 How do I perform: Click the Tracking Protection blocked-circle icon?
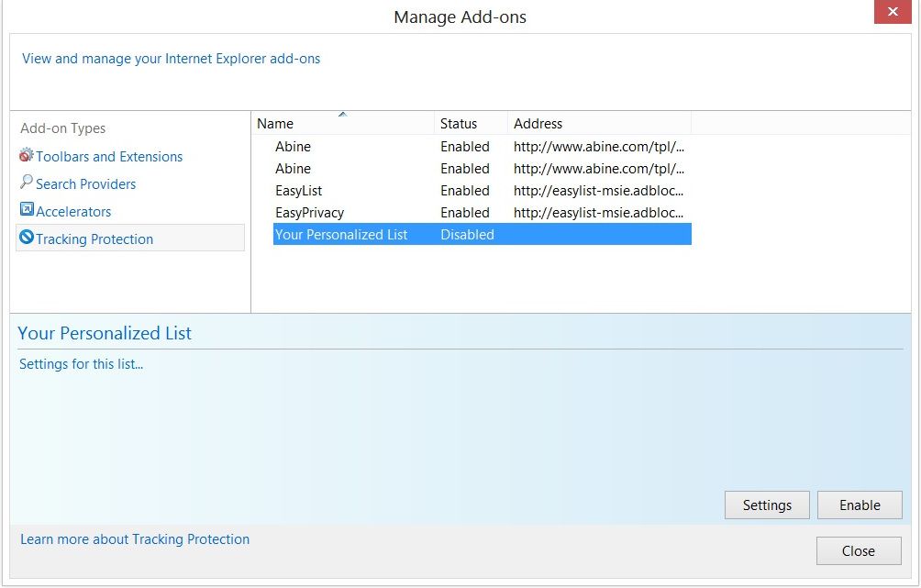pos(27,238)
